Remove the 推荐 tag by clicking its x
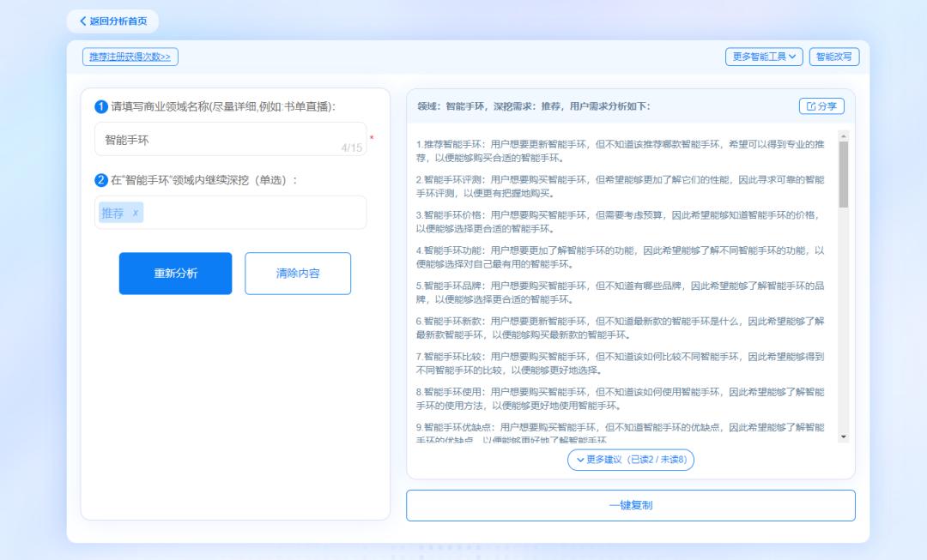This screenshot has height=560, width=927. coord(136,213)
